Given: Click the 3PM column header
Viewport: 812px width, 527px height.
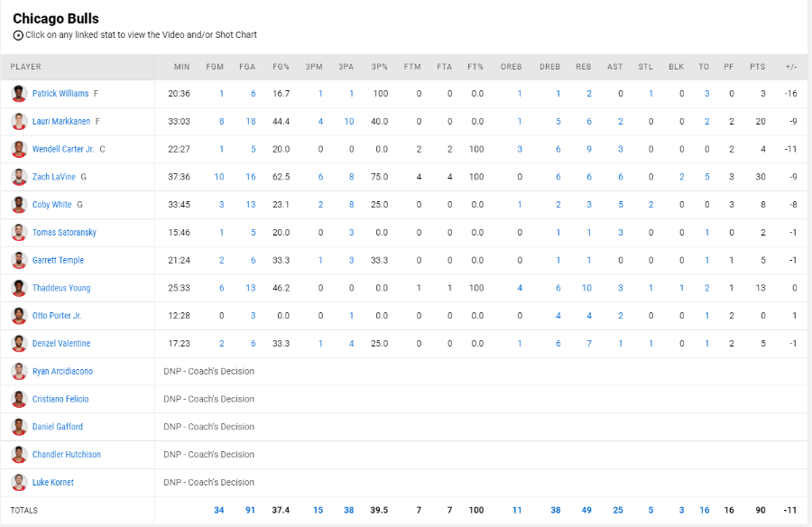Looking at the screenshot, I should click(x=314, y=67).
